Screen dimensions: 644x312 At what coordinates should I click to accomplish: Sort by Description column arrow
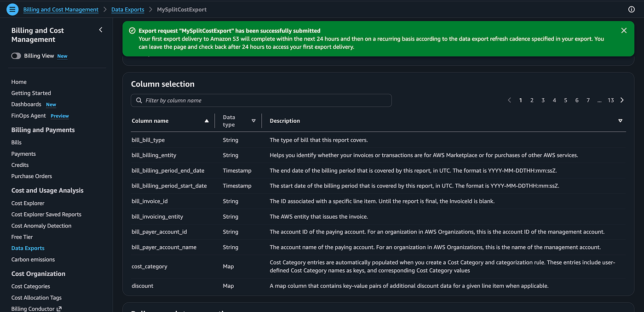coord(620,121)
